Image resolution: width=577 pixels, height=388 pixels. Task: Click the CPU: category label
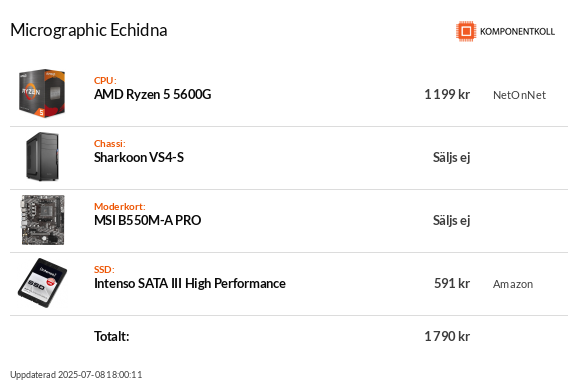(105, 81)
